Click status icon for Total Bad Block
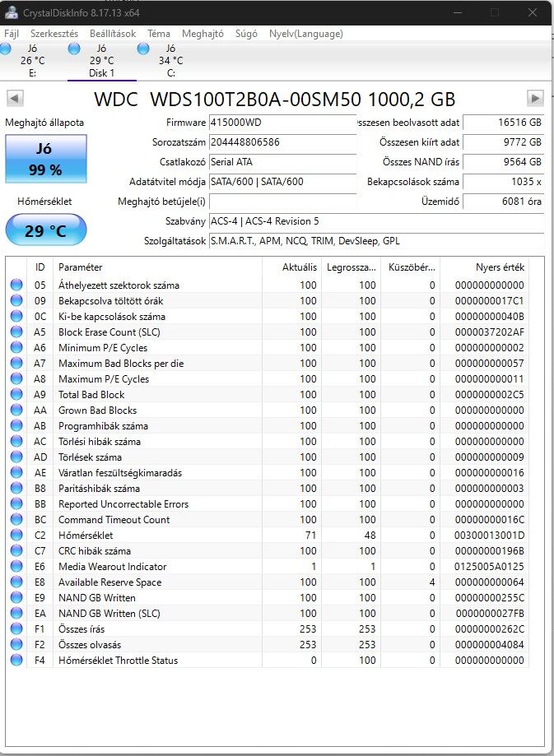Screen dimensions: 554x756 tap(16, 394)
